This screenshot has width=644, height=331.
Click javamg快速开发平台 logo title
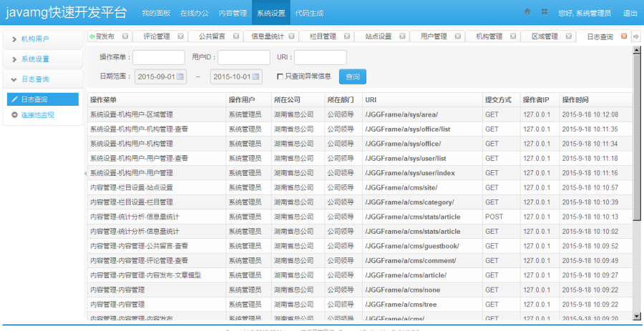point(66,12)
